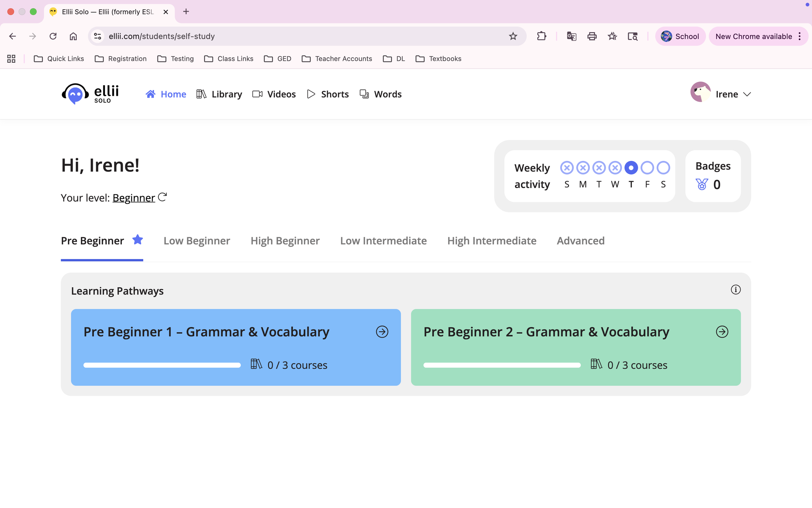Click the retake level test refresh icon
This screenshot has height=508, width=812.
(x=162, y=197)
